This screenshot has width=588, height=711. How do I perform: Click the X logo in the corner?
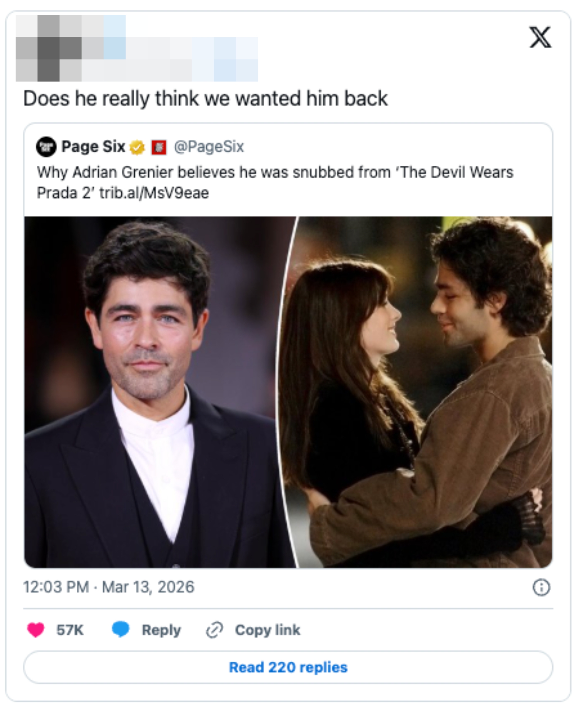pyautogui.click(x=540, y=37)
